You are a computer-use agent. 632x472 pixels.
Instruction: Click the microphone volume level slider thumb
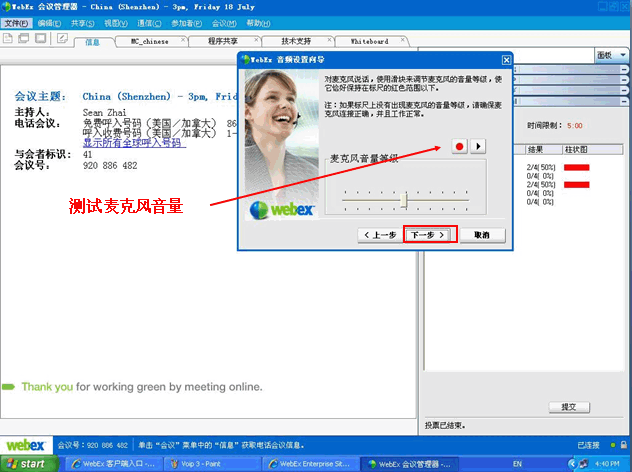click(x=404, y=200)
